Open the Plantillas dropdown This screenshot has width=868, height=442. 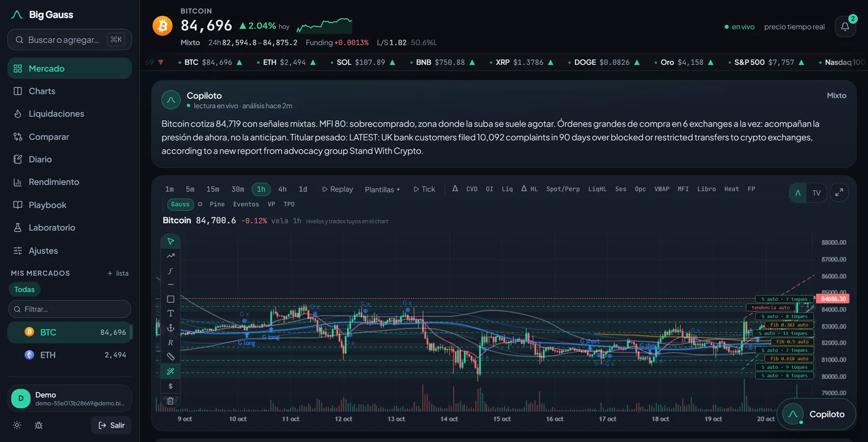tap(382, 189)
